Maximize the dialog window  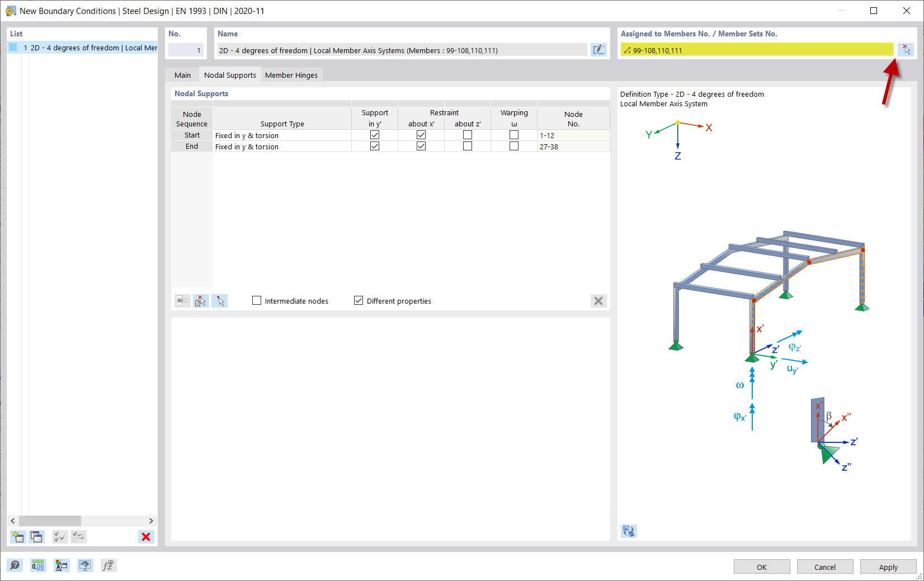coord(874,11)
